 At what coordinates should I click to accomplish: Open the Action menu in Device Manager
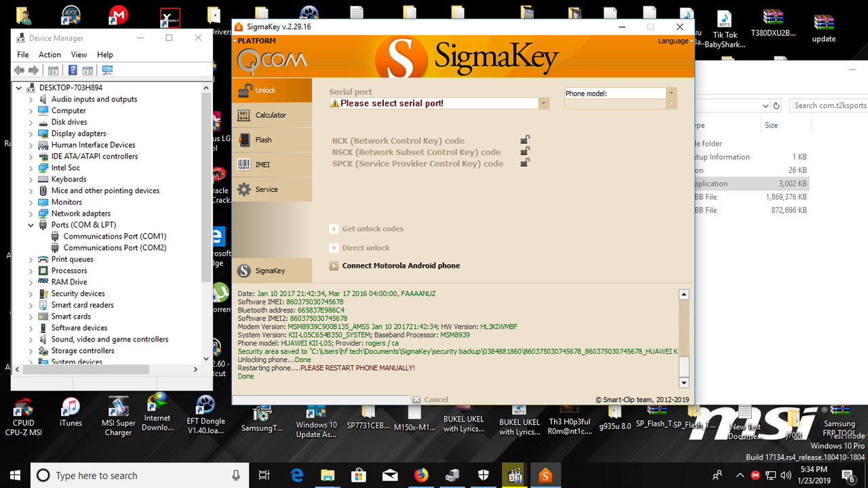(x=50, y=54)
